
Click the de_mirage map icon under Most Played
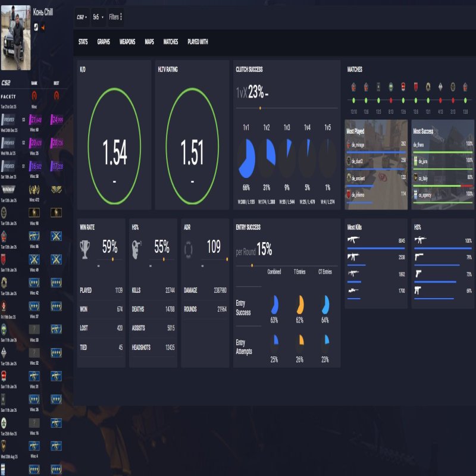pos(349,145)
